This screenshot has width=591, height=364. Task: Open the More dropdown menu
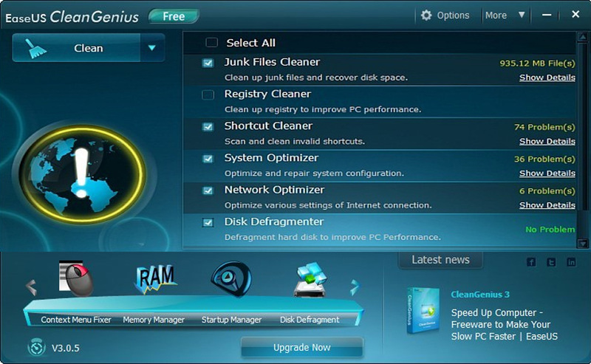click(x=505, y=16)
